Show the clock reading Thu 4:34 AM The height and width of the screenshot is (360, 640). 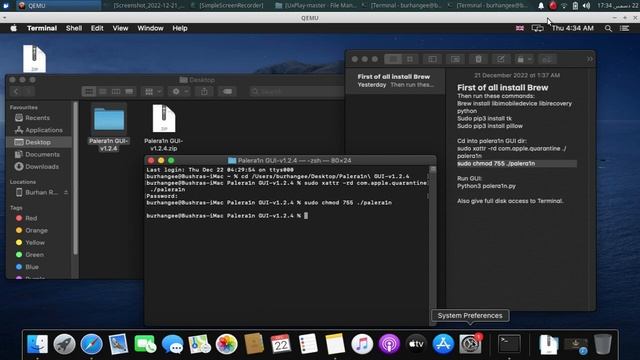point(572,28)
